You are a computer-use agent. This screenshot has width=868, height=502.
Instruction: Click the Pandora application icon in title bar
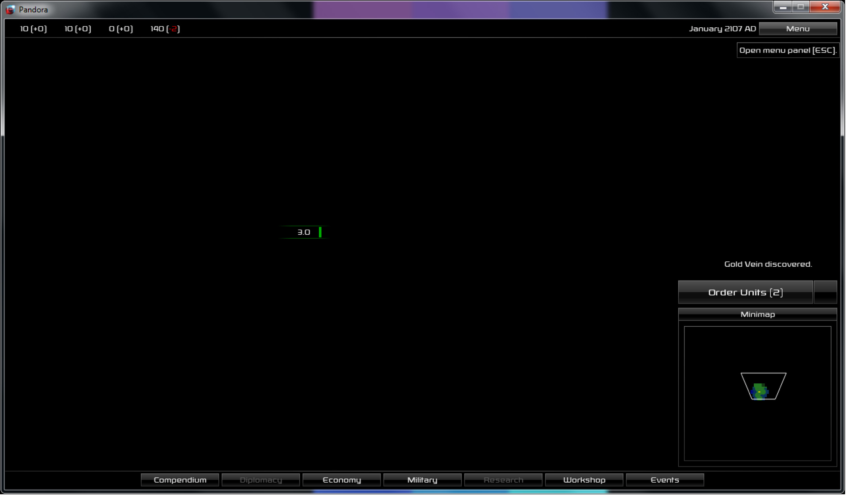click(10, 9)
